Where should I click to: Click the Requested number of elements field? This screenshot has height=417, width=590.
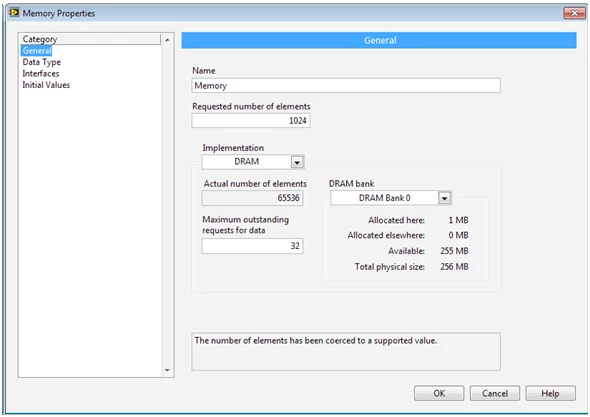click(x=251, y=121)
